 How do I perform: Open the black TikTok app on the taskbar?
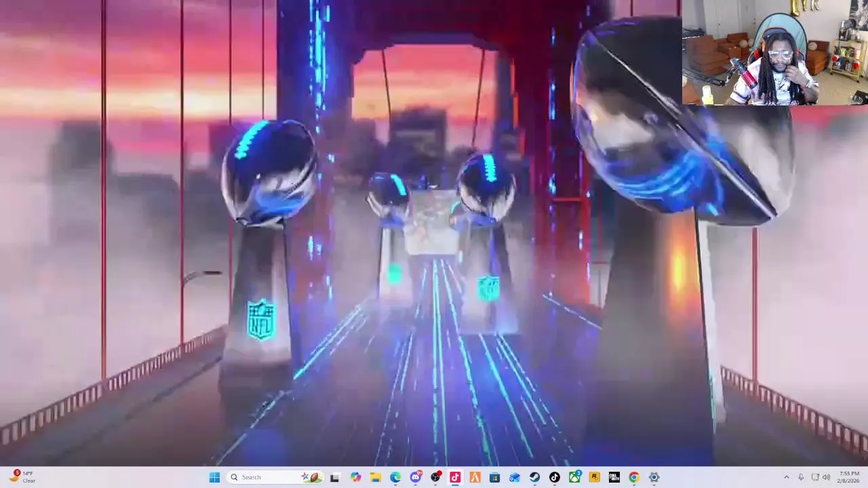point(555,477)
